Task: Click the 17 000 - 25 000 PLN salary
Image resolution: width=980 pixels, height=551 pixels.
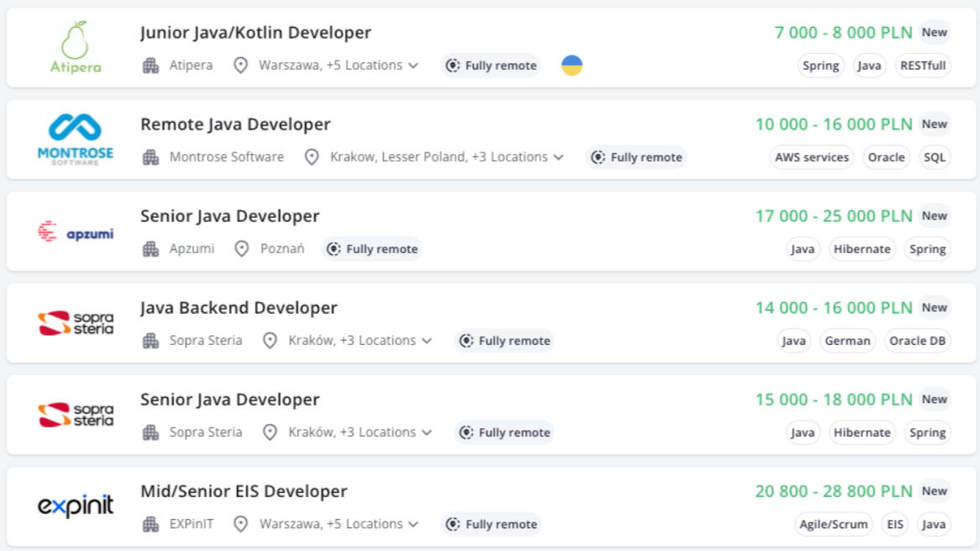Action: click(833, 216)
